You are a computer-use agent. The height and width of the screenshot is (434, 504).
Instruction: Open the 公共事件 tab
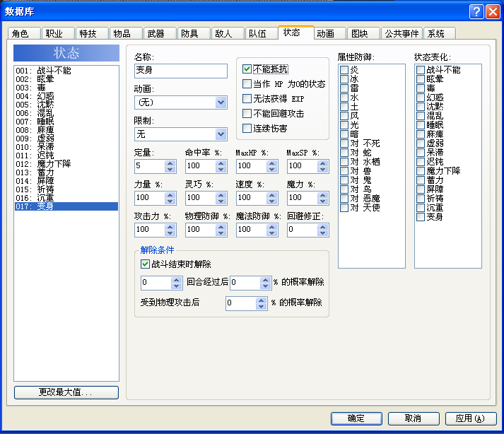pyautogui.click(x=402, y=33)
